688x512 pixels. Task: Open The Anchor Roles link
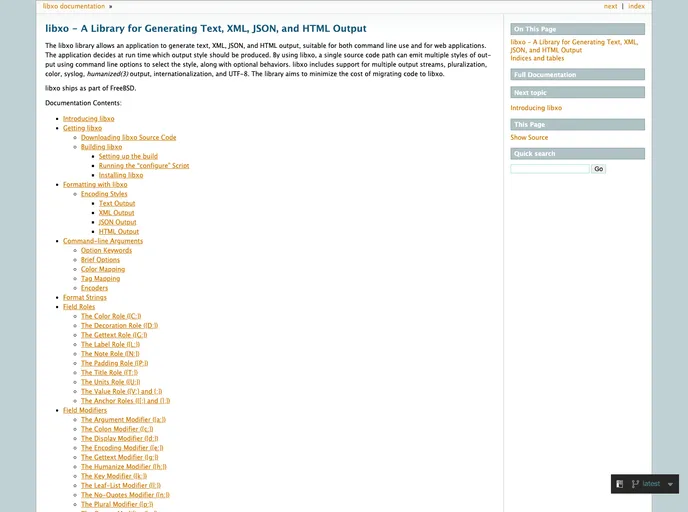[125, 401]
